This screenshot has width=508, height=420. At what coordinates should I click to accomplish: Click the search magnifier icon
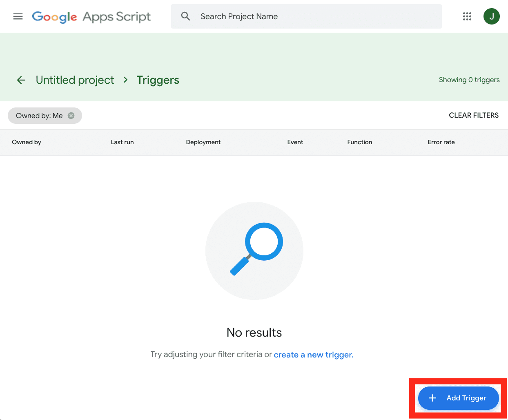[186, 16]
